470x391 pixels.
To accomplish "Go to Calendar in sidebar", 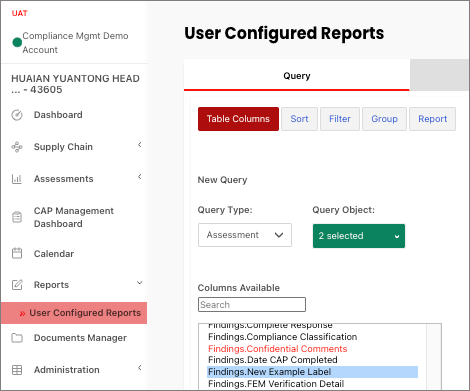I will (x=54, y=254).
